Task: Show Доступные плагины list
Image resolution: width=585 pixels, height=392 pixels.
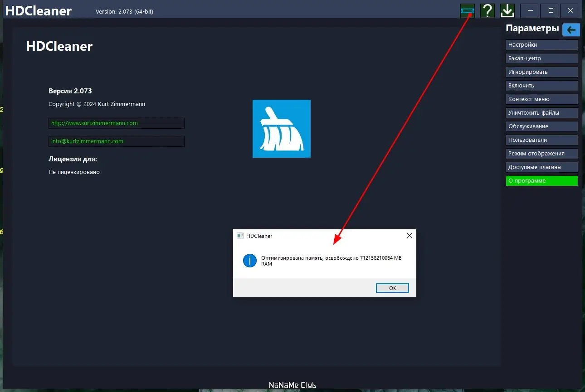Action: tap(542, 167)
